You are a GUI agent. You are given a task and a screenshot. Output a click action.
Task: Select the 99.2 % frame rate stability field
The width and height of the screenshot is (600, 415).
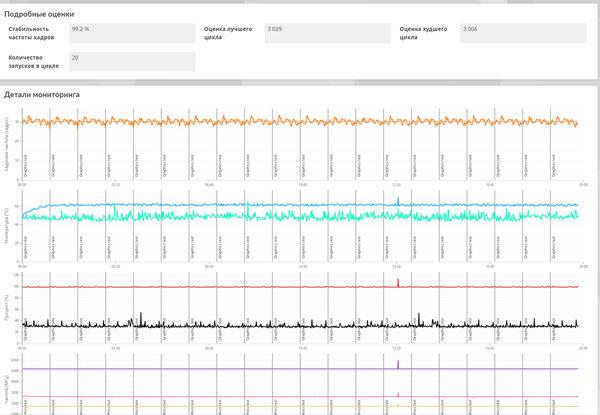(x=132, y=33)
